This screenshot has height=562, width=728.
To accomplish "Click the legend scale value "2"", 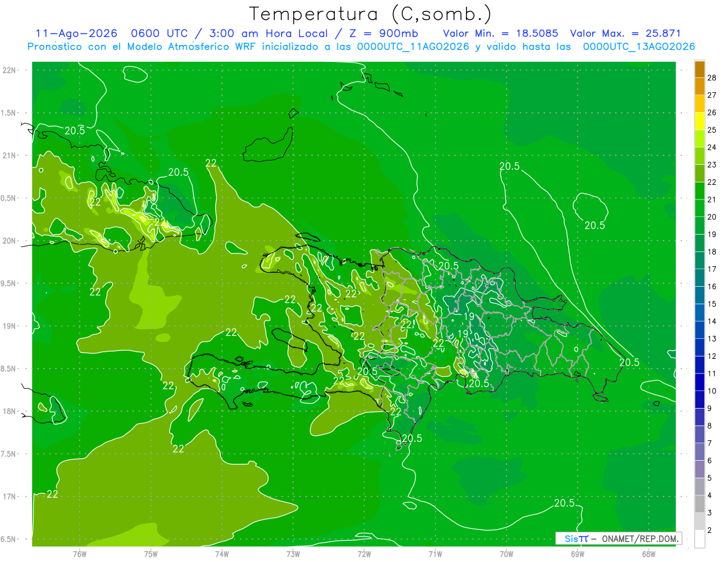I will coord(710,530).
